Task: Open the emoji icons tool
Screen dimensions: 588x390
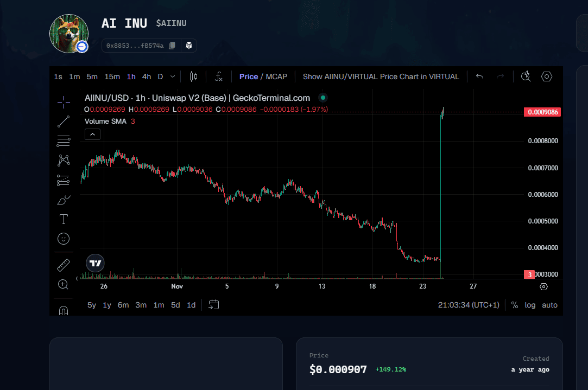Action: [x=64, y=239]
